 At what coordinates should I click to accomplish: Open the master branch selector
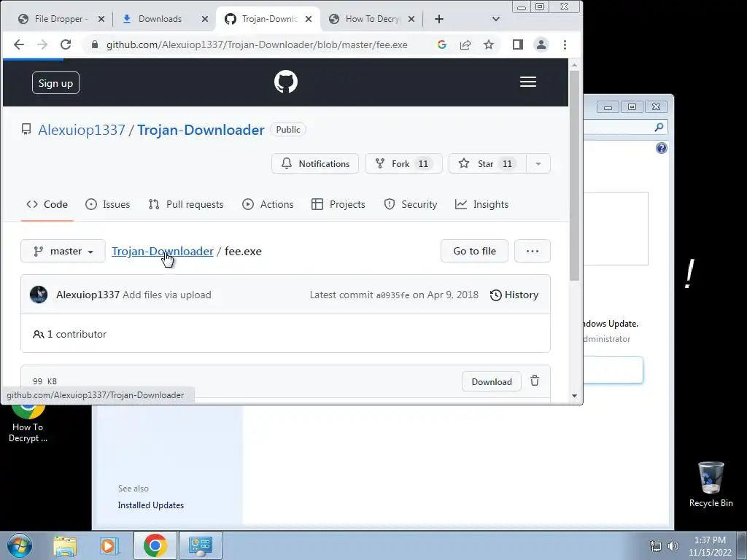click(63, 251)
